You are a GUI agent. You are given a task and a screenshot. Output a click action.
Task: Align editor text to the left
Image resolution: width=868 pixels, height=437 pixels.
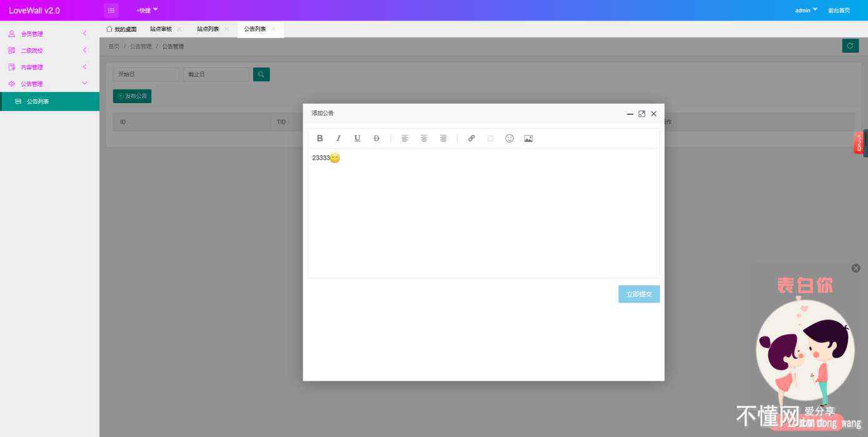[405, 139]
